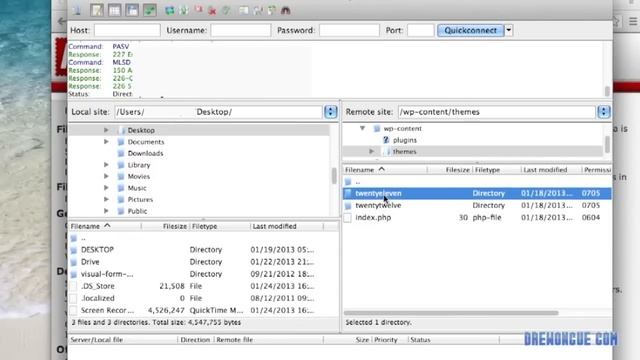The width and height of the screenshot is (640, 360).
Task: Search for remote files with binoculars icon
Action: (x=286, y=11)
